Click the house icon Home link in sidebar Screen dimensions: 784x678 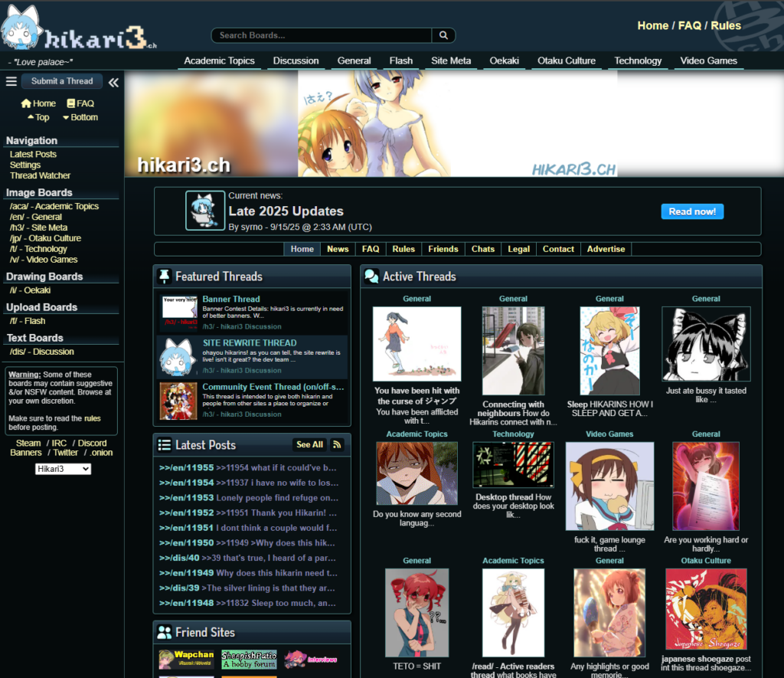(38, 103)
